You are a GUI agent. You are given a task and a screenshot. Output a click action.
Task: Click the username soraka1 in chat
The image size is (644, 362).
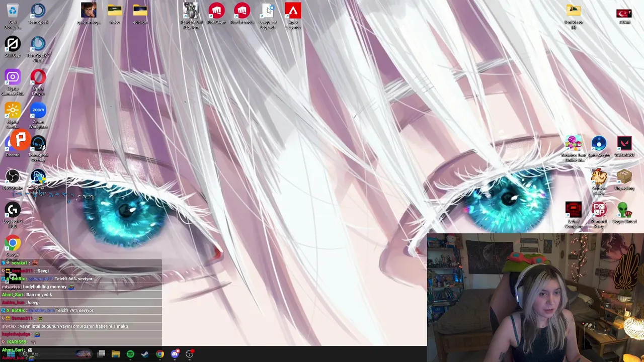click(x=19, y=263)
